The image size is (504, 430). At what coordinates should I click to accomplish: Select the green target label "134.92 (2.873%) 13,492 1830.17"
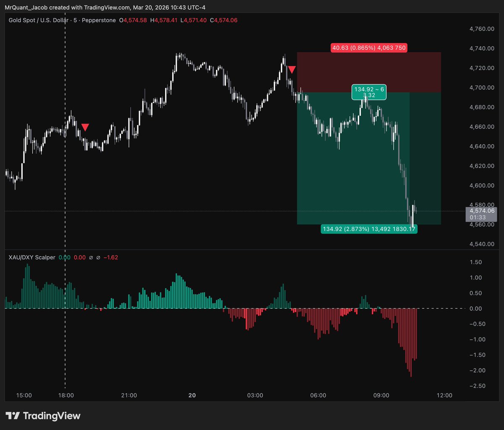coord(369,229)
